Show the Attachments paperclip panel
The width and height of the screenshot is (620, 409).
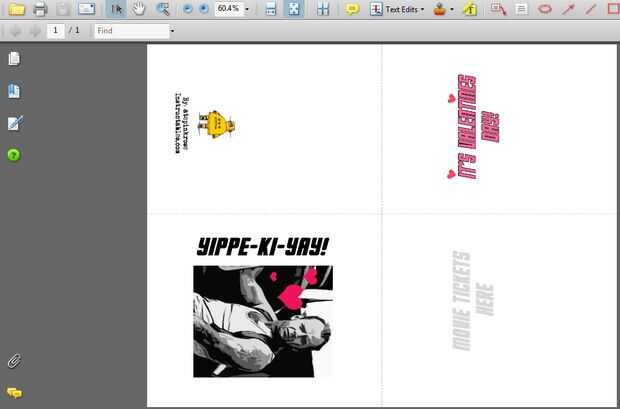(14, 361)
